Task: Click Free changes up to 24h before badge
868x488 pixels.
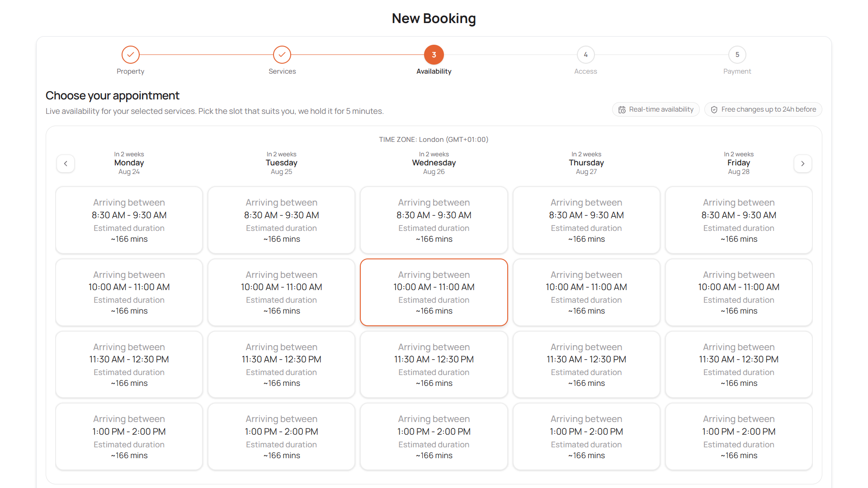Action: [x=763, y=109]
